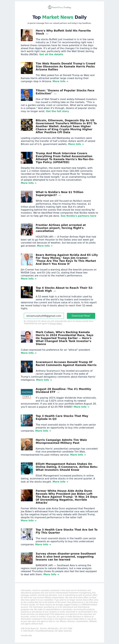The image size is (119, 644).
Task: Open Tim Walz article thumbnail
Action: (27, 68)
